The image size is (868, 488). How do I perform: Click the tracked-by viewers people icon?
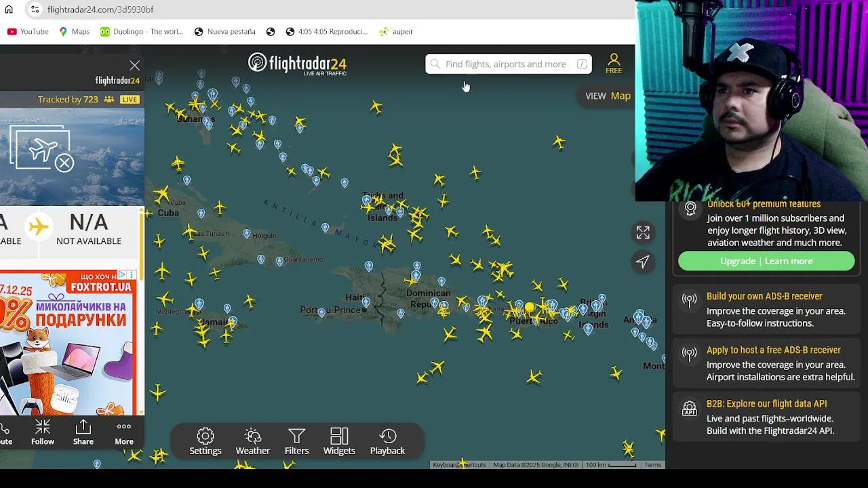pos(108,100)
